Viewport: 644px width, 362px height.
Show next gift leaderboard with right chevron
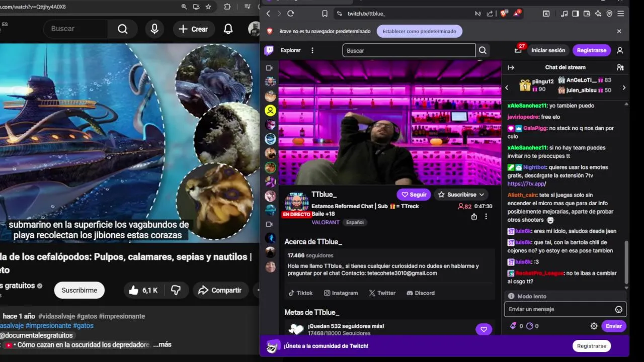pos(624,87)
